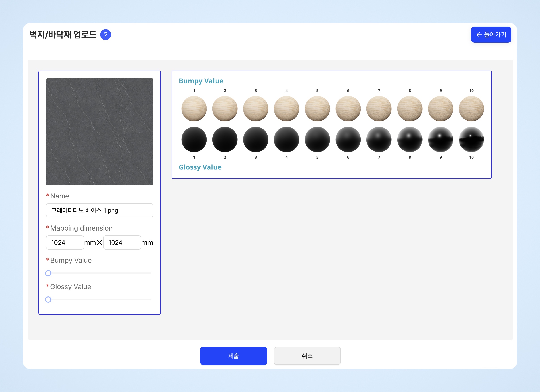Click wood sphere for bumpy value 9

coord(441,108)
